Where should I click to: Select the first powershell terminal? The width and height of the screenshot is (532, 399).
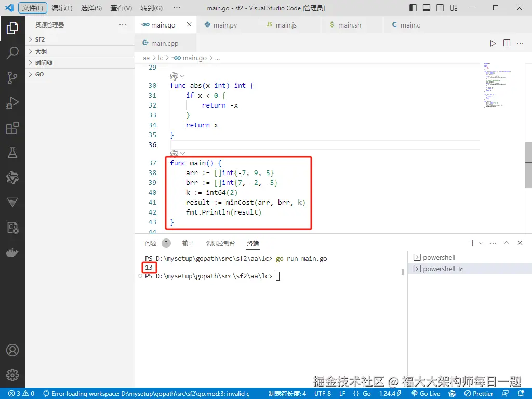pyautogui.click(x=470, y=257)
